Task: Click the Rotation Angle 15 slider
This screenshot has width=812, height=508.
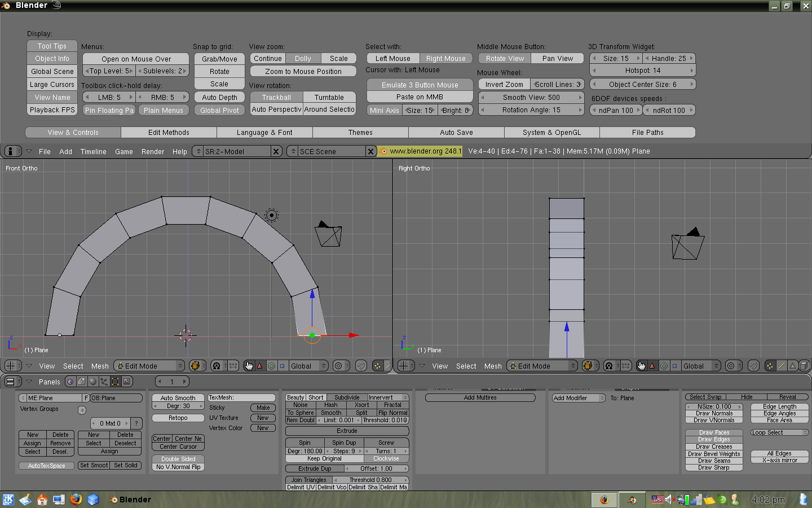Action: coord(531,110)
